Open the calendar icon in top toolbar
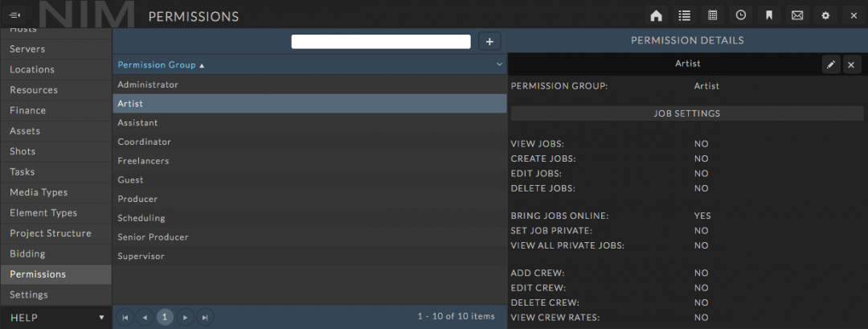 (x=712, y=15)
